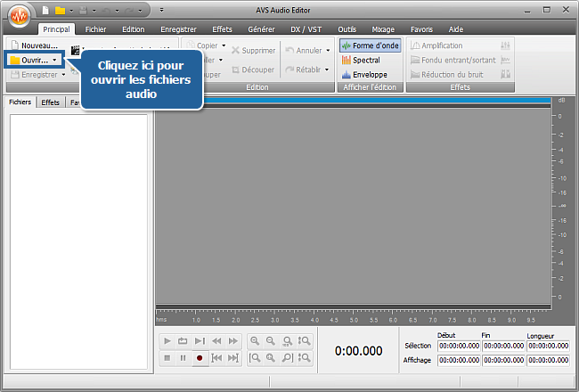Click the rewind button
579x392 pixels.
(x=216, y=340)
